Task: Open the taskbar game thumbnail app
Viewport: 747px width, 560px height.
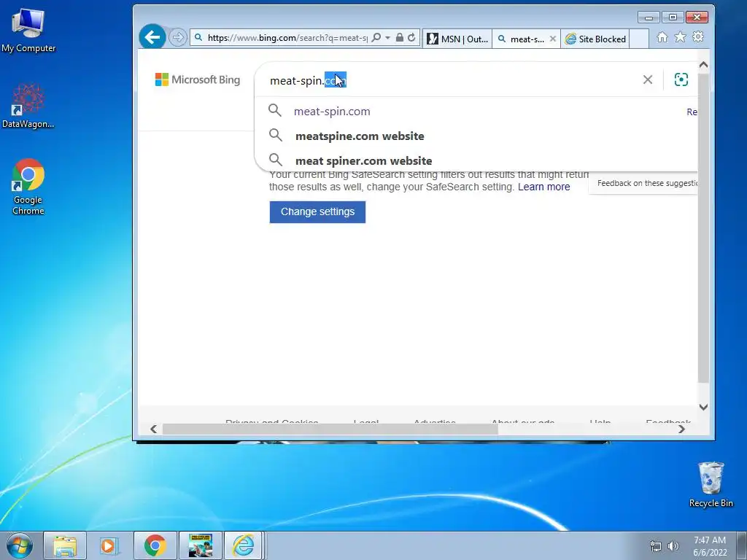Action: pyautogui.click(x=200, y=545)
